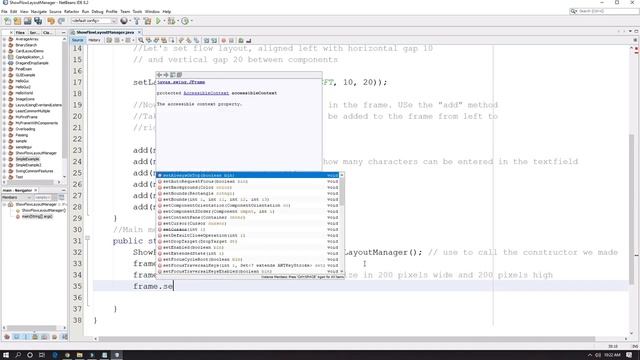
Task: Open the Refactor menu
Action: point(71,11)
